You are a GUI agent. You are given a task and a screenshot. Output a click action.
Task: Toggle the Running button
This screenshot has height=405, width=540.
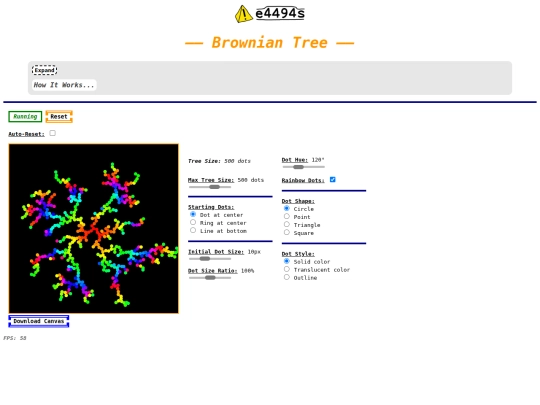[x=25, y=116]
